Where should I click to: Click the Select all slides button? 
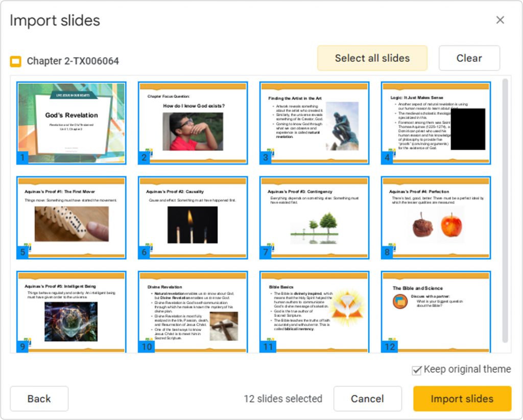click(372, 58)
